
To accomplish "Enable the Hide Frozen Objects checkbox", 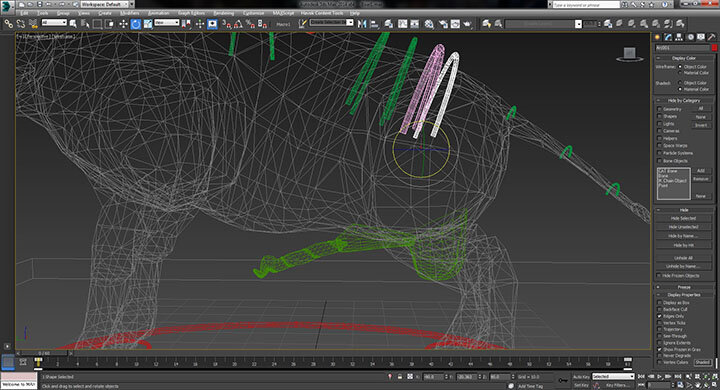I will pyautogui.click(x=660, y=276).
